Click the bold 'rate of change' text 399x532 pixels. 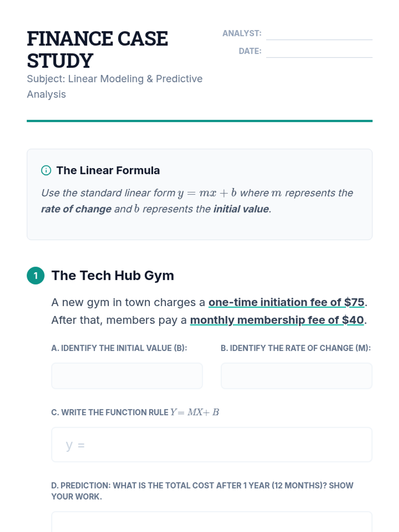click(76, 209)
